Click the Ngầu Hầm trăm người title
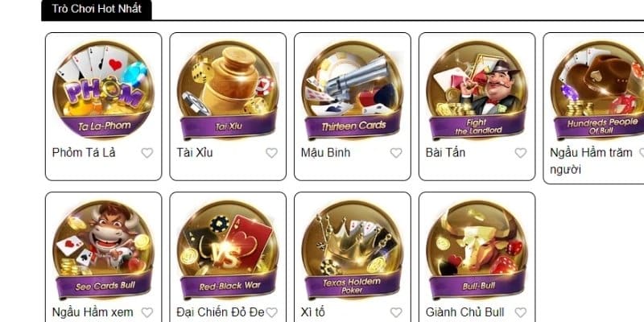Viewport: 644px width, 322px height. [591, 161]
